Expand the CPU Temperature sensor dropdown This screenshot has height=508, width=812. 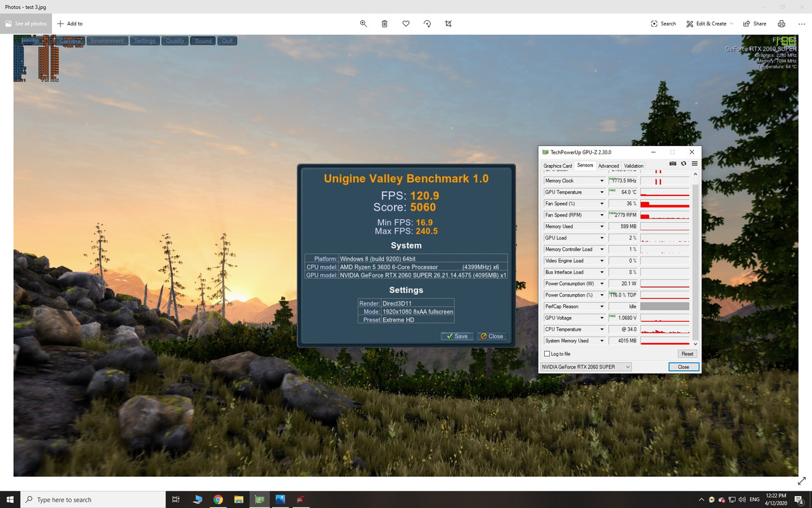coord(602,330)
